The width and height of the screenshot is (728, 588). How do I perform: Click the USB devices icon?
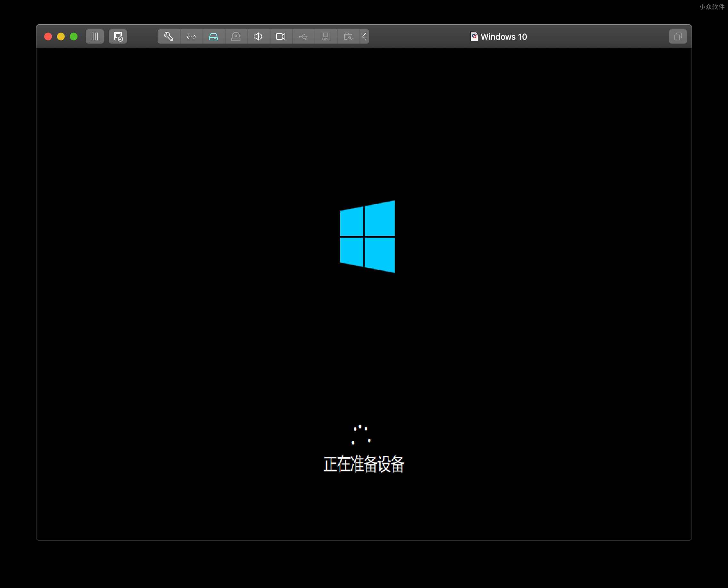(x=303, y=37)
